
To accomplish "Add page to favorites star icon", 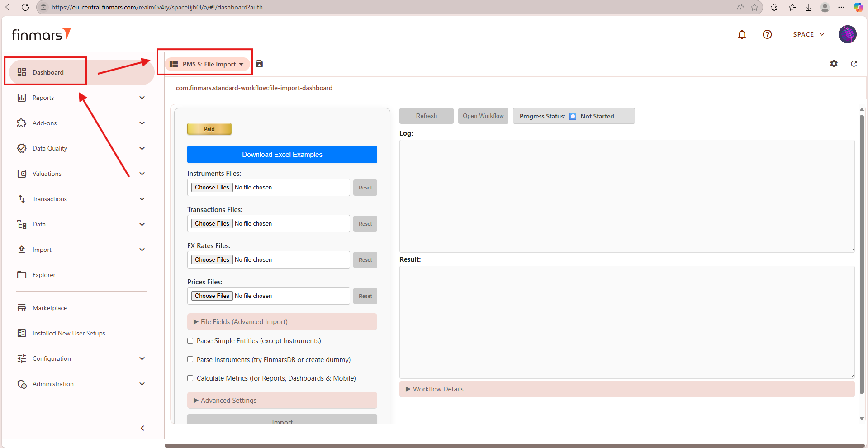I will 754,7.
